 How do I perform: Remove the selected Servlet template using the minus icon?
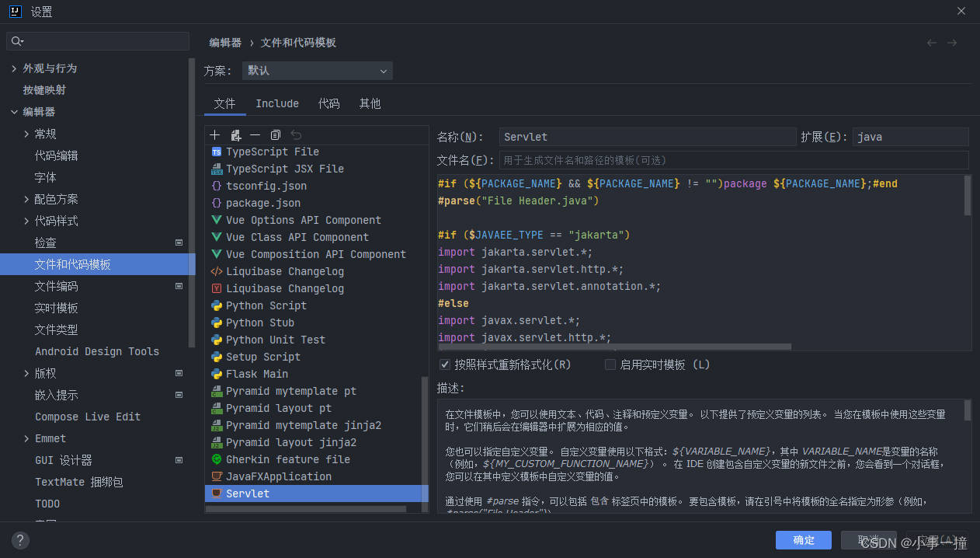(255, 134)
